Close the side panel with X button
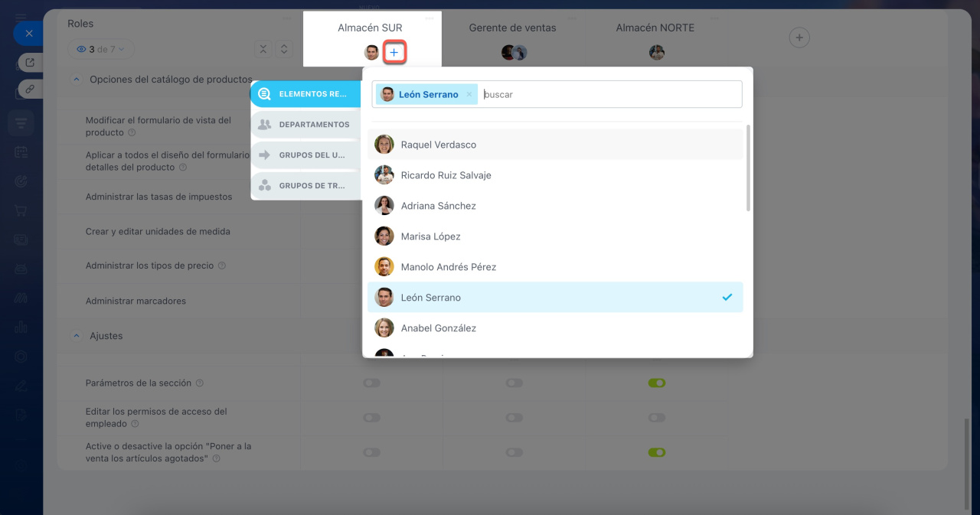This screenshot has width=980, height=515. tap(28, 34)
